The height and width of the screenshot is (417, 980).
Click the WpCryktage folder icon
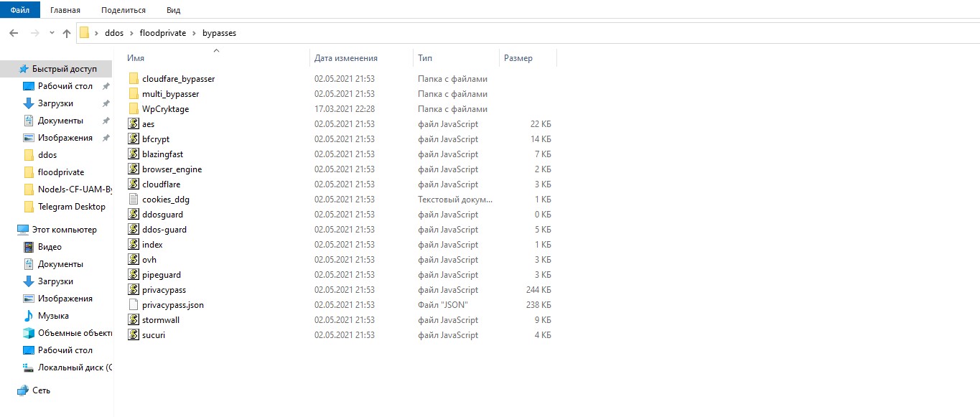click(133, 109)
